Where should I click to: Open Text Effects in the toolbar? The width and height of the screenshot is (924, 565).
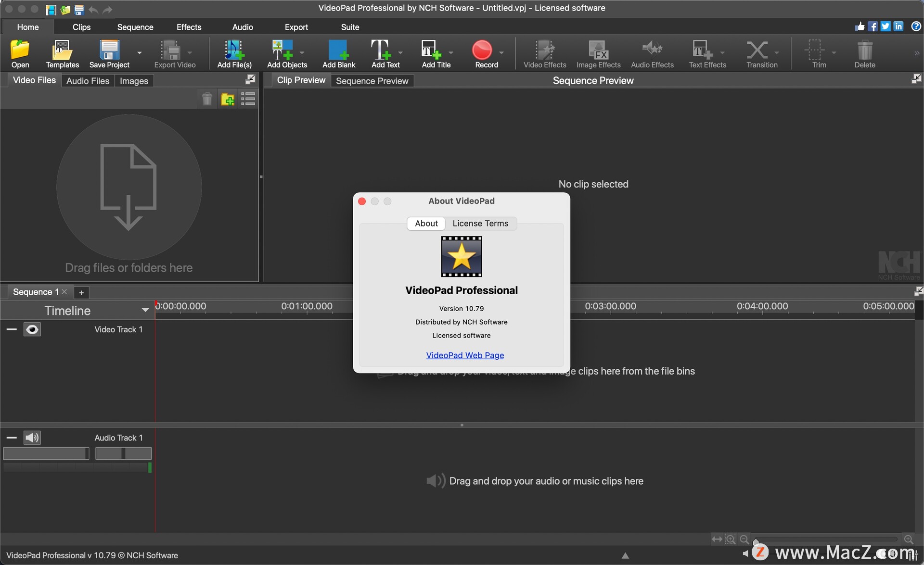(x=707, y=54)
